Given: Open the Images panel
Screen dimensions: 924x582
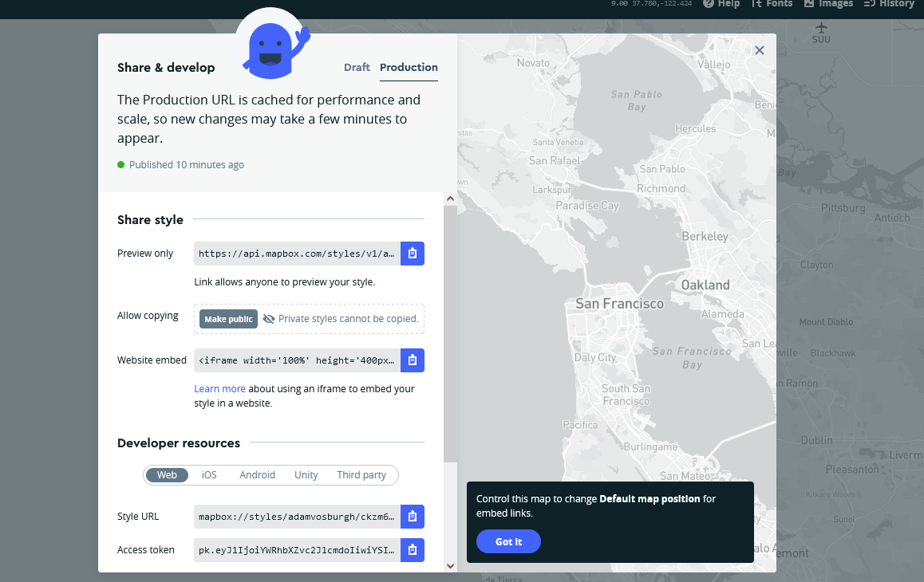Looking at the screenshot, I should 828,4.
